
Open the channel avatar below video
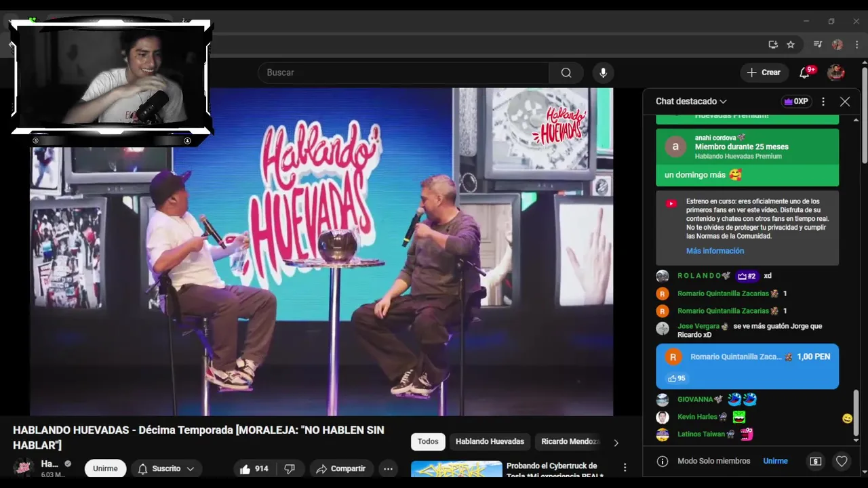pyautogui.click(x=24, y=468)
